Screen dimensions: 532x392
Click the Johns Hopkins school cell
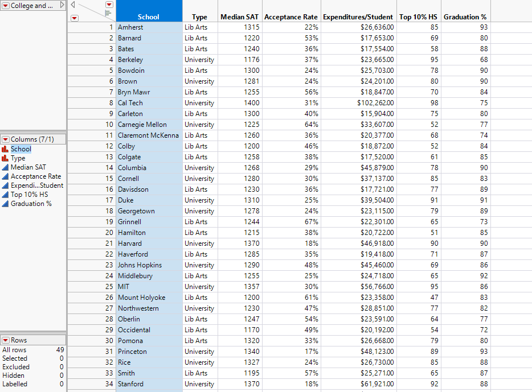coord(149,265)
